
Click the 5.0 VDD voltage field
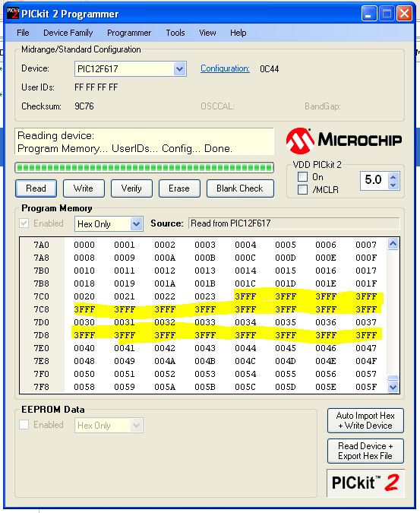[374, 180]
